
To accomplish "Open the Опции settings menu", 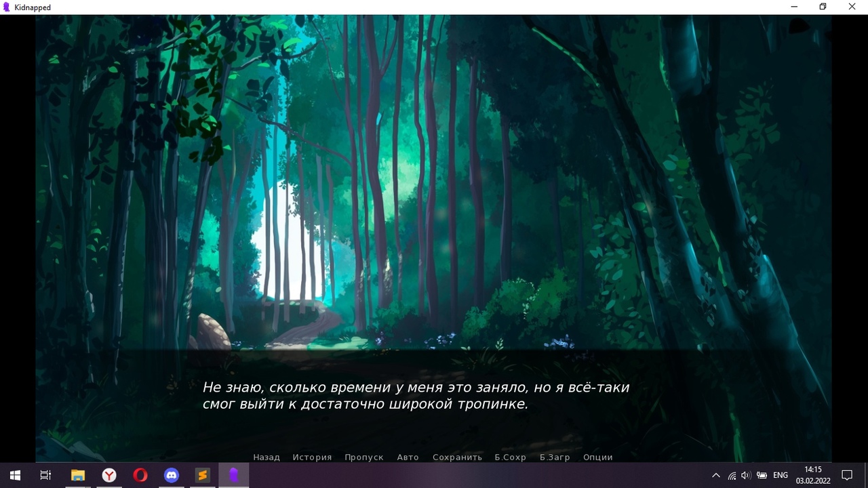I will 597,457.
